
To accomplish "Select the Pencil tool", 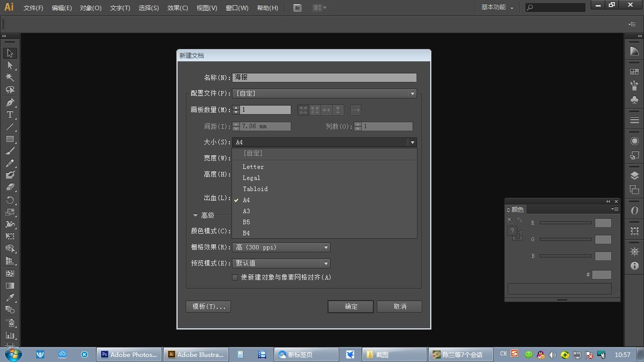I will (x=10, y=163).
